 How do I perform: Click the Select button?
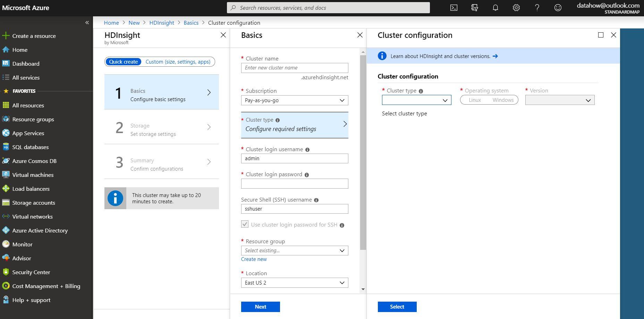click(397, 307)
